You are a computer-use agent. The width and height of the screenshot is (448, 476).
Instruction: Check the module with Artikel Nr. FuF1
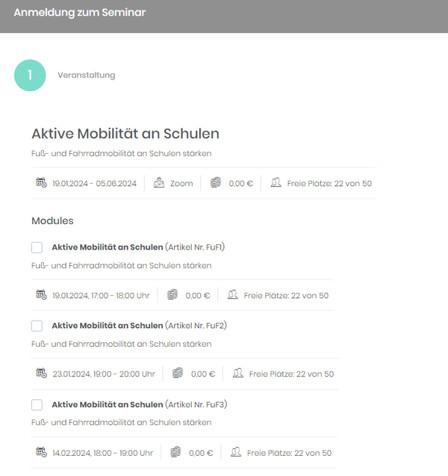[x=37, y=247]
